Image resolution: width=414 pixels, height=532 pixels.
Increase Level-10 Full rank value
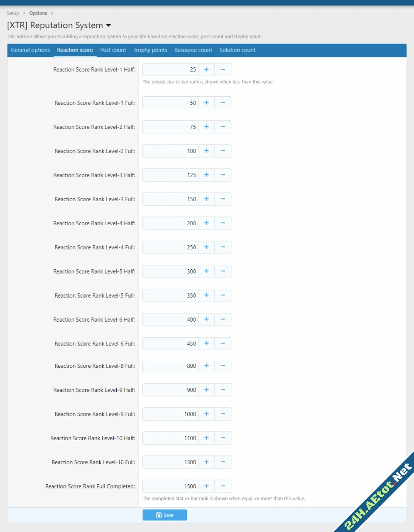tap(206, 462)
